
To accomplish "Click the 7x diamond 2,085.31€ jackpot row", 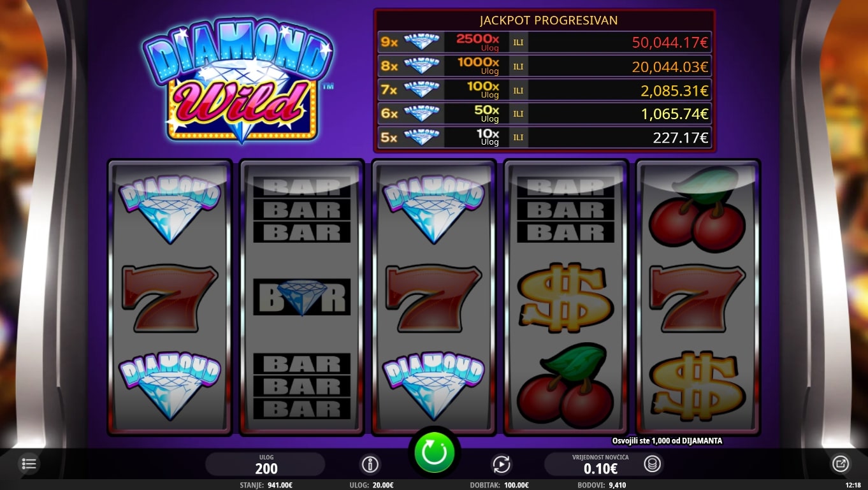I will click(x=544, y=90).
